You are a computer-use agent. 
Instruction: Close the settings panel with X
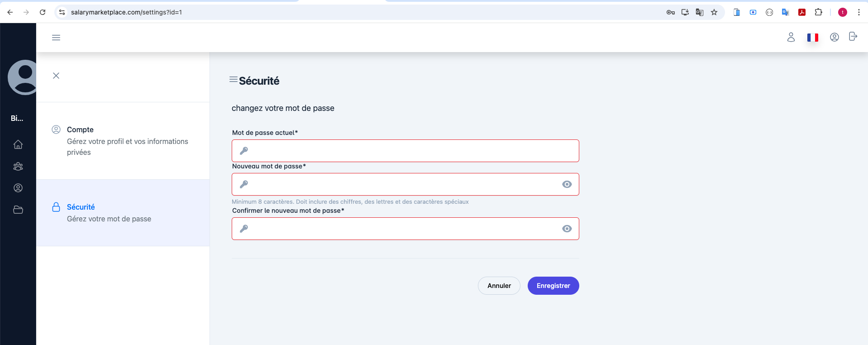pos(56,76)
